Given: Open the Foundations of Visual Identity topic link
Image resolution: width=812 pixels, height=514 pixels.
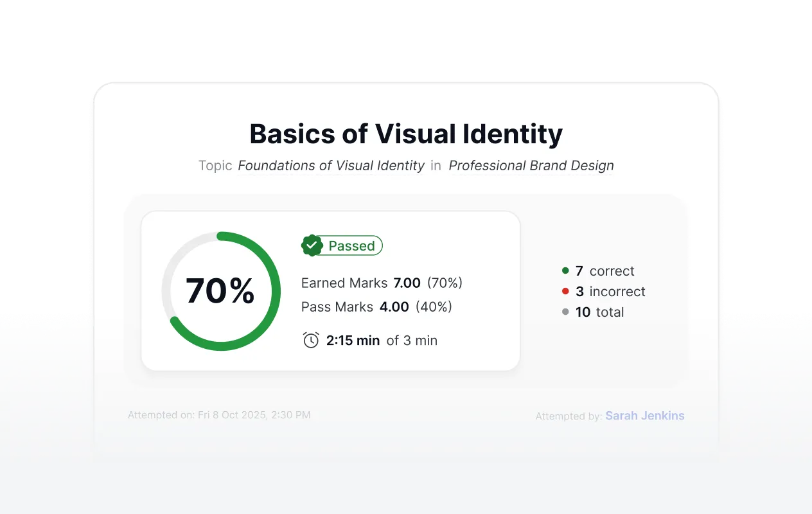Looking at the screenshot, I should point(331,165).
